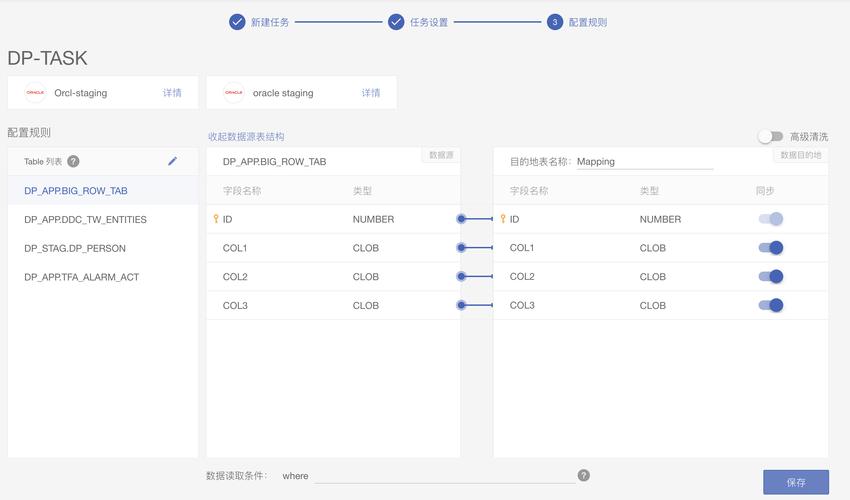Select DP_APP.BIG_ROW_TAB in the table list
The image size is (850, 500).
click(x=103, y=191)
